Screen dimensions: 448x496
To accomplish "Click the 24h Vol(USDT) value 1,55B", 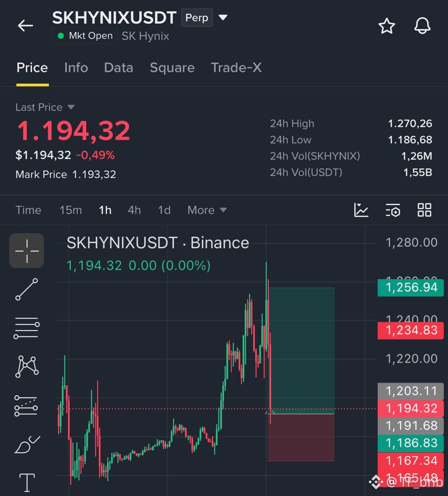I will point(418,173).
